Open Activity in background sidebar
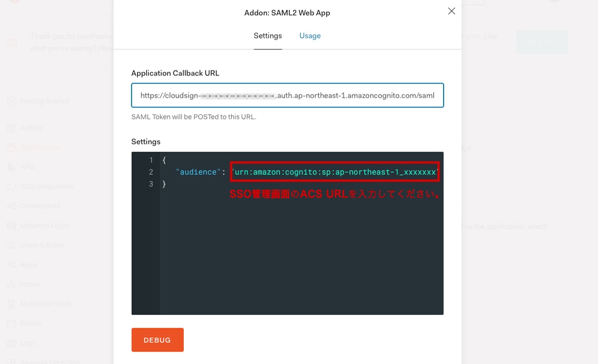 [32, 128]
